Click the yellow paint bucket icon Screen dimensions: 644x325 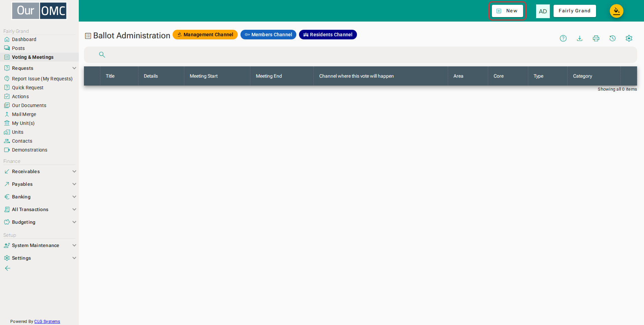point(617,11)
